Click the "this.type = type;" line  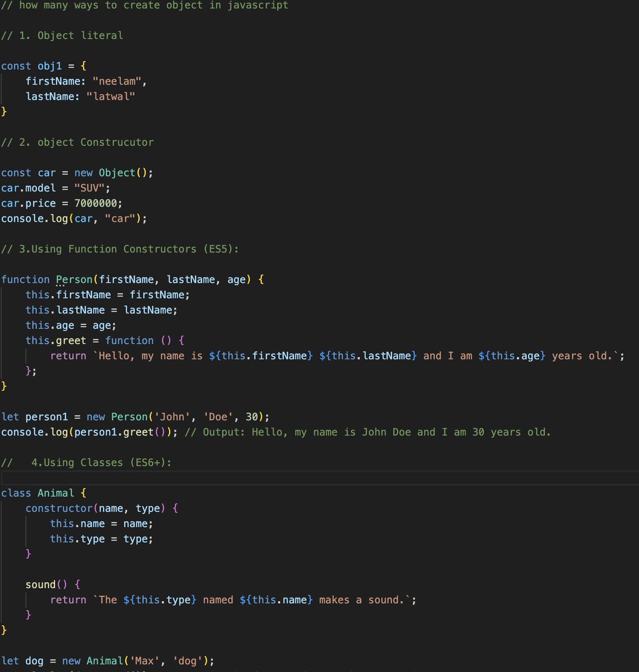(101, 539)
